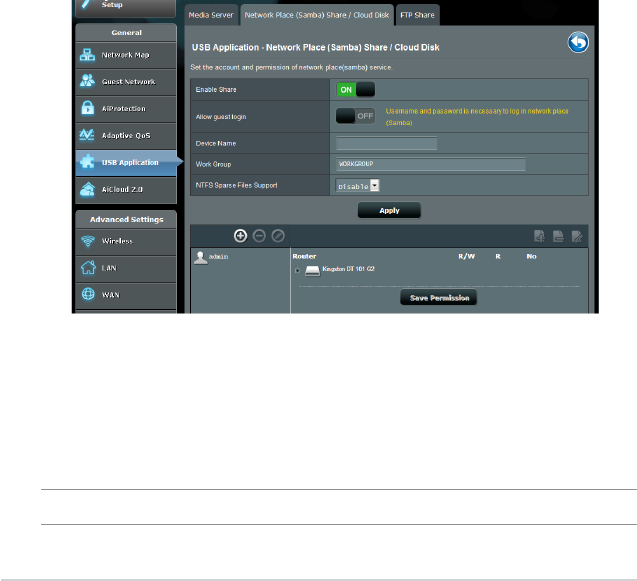This screenshot has height=581, width=637.
Task: Toggle the Allow guest login switch
Action: pos(355,116)
